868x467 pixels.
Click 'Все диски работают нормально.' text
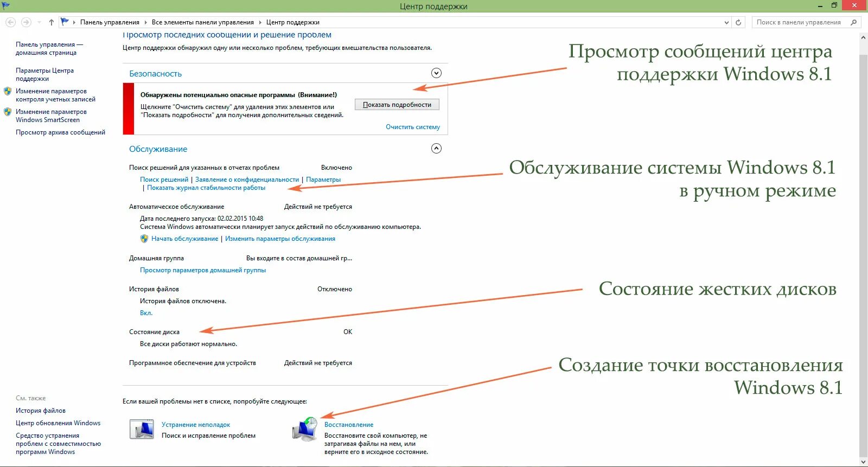(x=188, y=344)
